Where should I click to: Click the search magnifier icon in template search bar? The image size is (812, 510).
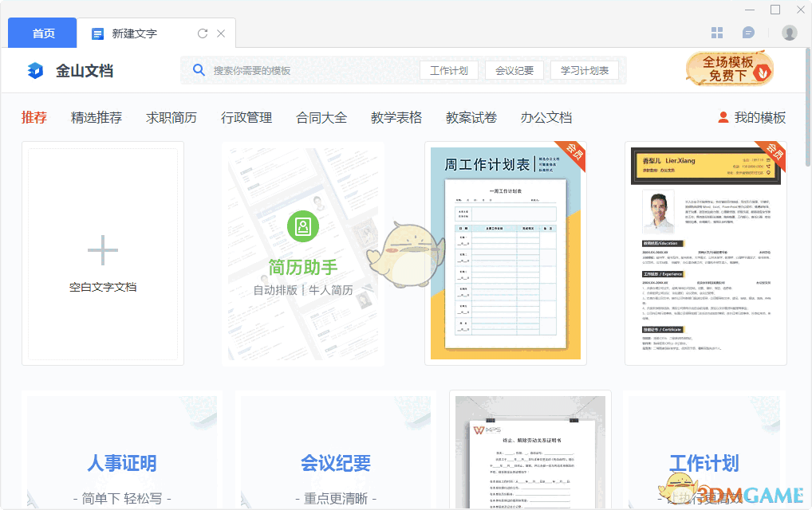pyautogui.click(x=198, y=70)
